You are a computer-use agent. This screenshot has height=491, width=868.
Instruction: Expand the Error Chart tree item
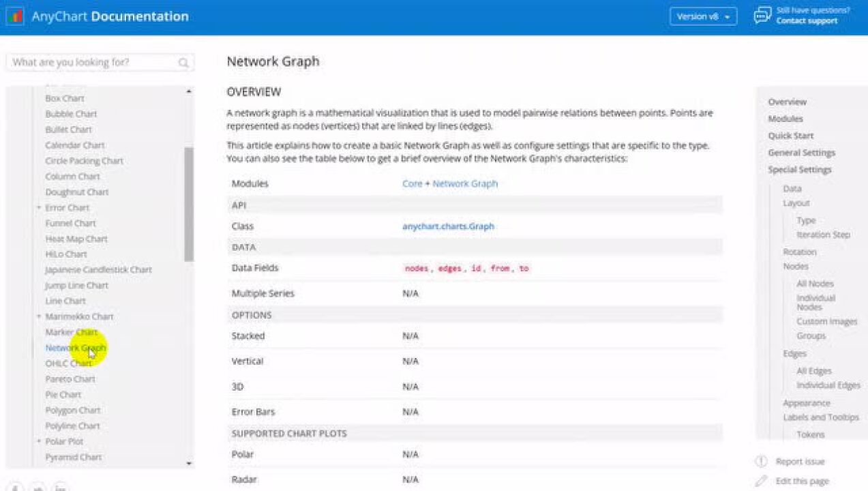point(39,207)
